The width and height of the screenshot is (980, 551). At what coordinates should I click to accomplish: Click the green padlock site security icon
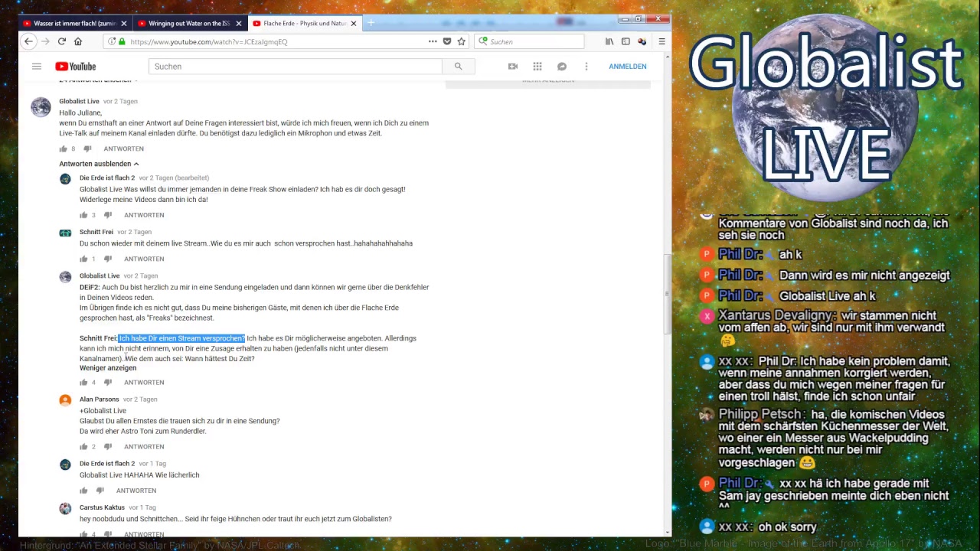click(x=122, y=41)
